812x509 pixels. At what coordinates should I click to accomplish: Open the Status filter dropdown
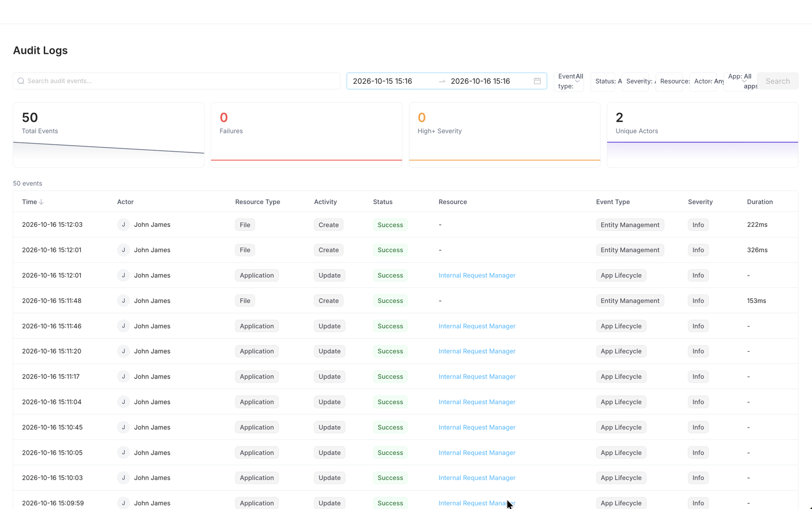[x=603, y=81]
